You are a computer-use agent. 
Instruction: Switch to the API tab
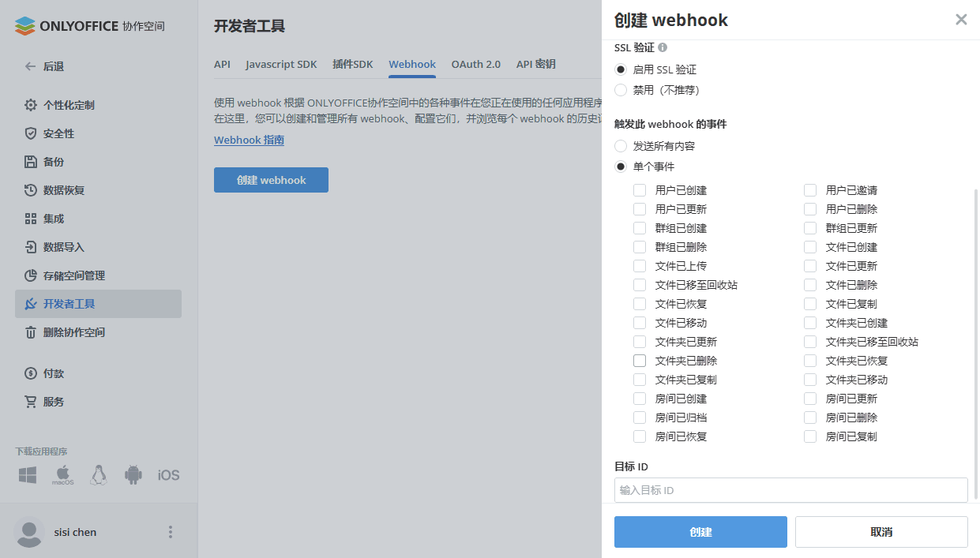coord(222,65)
